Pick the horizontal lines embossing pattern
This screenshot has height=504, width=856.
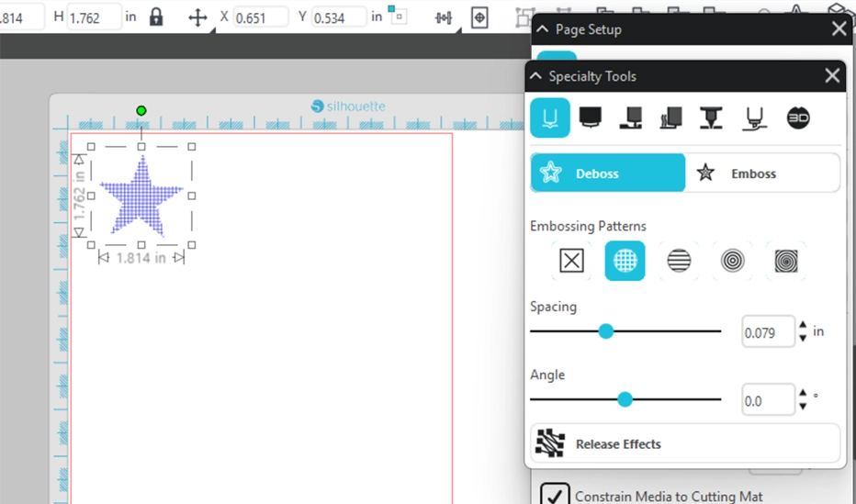click(x=679, y=261)
